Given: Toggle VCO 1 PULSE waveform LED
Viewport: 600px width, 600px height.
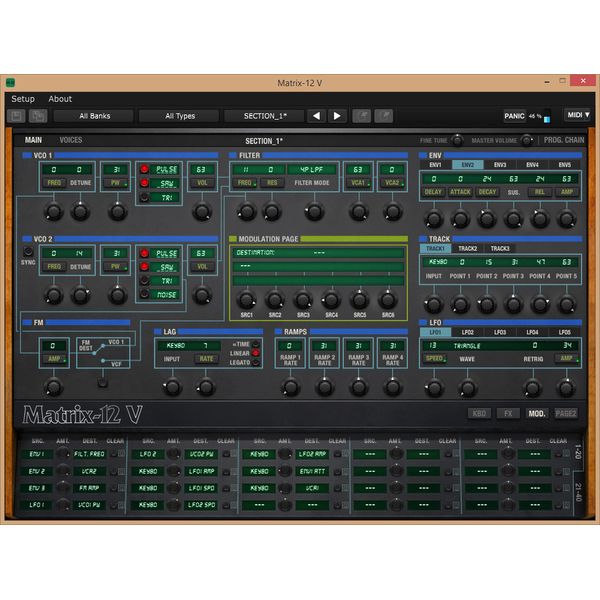Looking at the screenshot, I should coord(144,169).
